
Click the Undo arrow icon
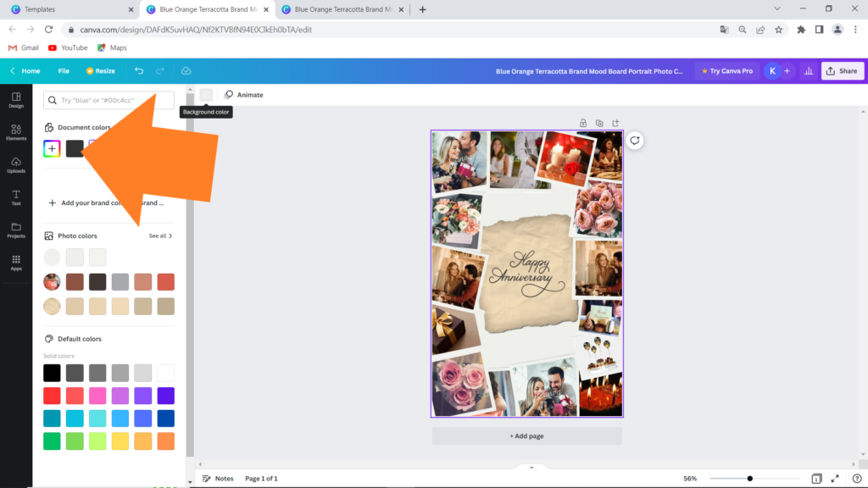(139, 71)
